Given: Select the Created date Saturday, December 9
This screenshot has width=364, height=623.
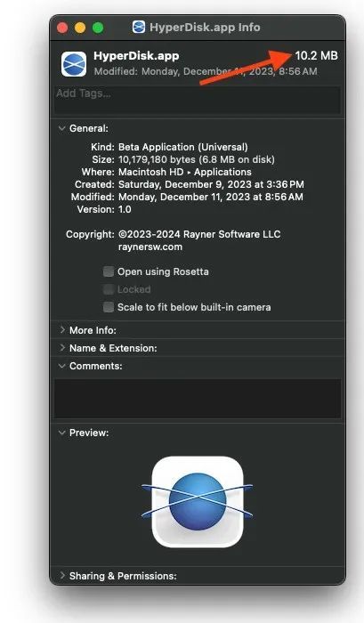Looking at the screenshot, I should [211, 184].
